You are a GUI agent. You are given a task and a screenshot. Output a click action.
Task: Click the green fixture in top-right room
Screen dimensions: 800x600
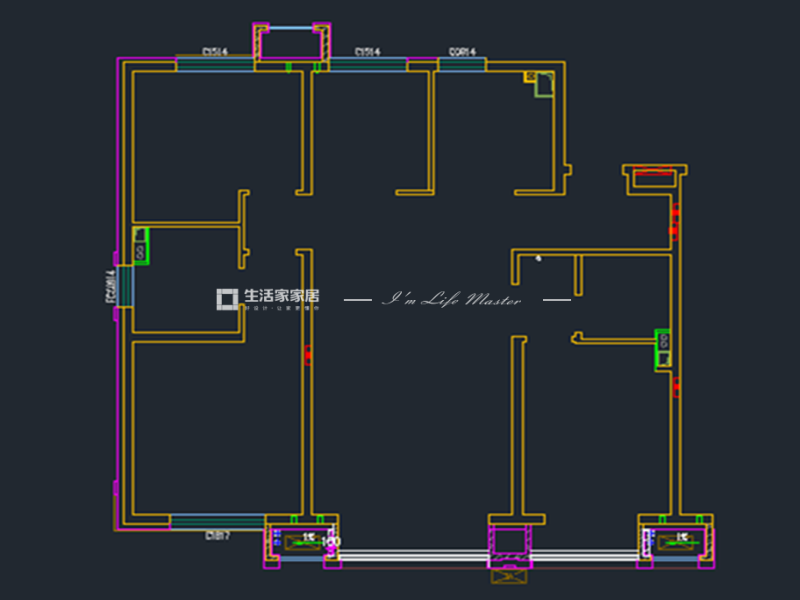click(x=543, y=84)
